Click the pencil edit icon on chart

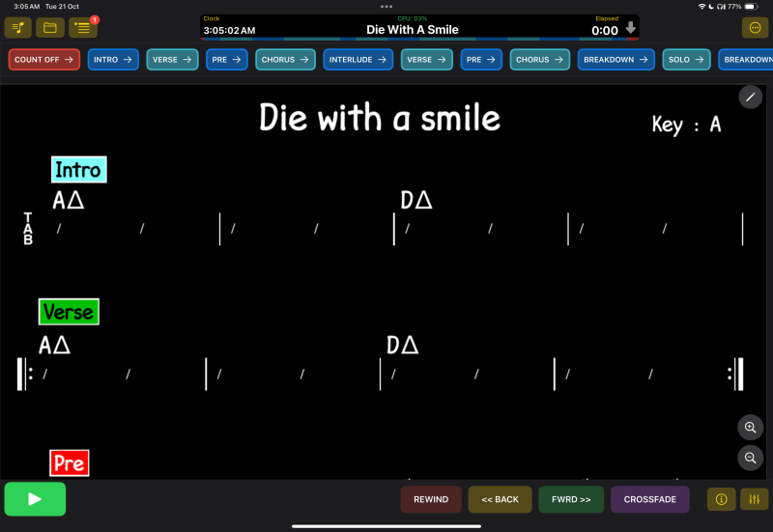pos(750,97)
